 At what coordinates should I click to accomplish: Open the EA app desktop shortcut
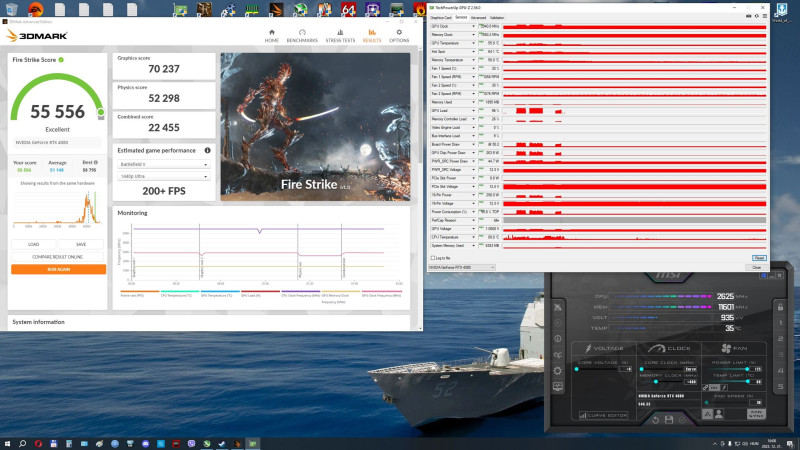click(x=35, y=9)
